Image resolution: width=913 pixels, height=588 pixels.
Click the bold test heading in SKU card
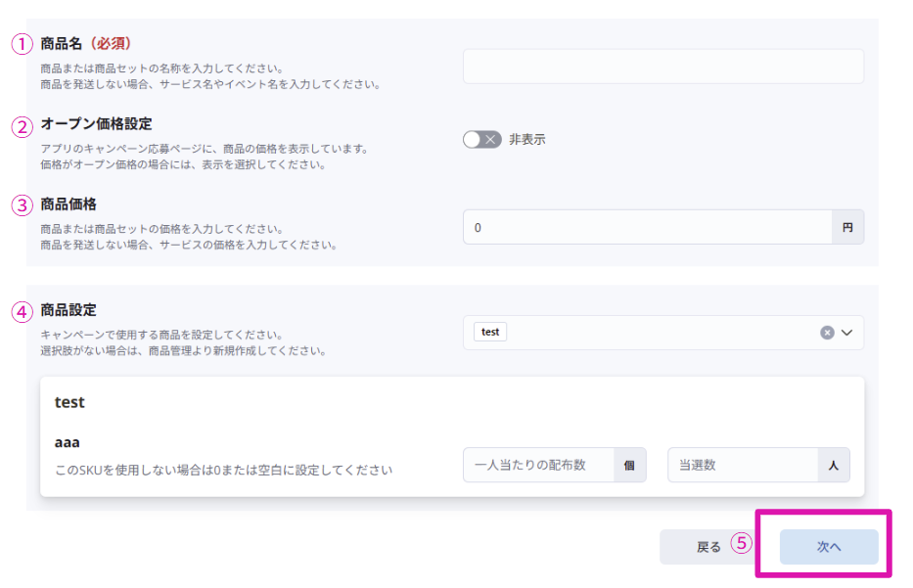(x=69, y=402)
